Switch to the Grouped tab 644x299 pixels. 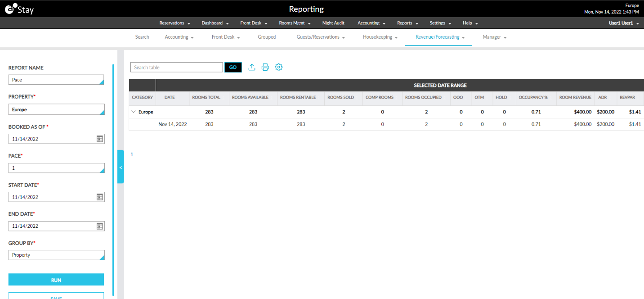267,37
